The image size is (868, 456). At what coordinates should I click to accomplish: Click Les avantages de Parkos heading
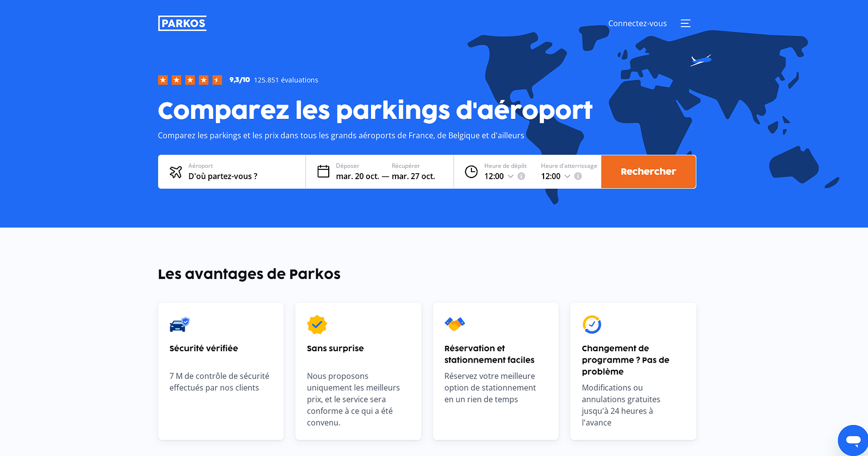pyautogui.click(x=249, y=274)
